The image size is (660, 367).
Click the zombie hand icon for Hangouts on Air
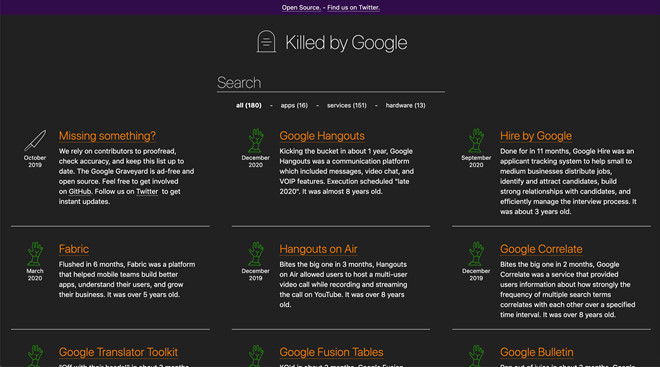tap(255, 253)
